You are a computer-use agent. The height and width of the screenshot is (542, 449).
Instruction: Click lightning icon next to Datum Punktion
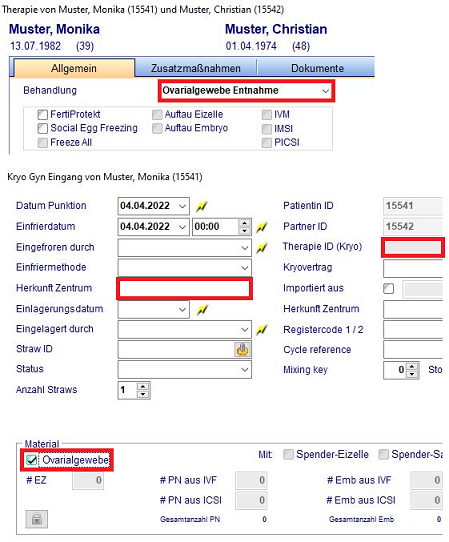click(202, 206)
